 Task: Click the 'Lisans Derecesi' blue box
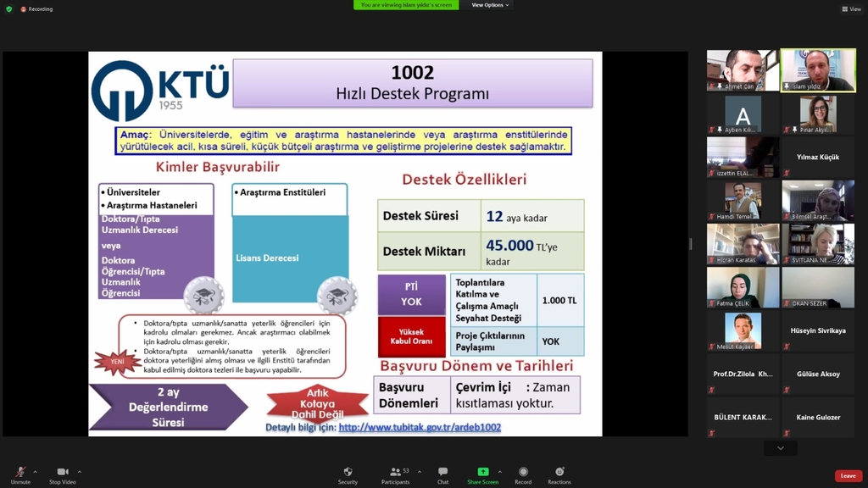point(290,259)
